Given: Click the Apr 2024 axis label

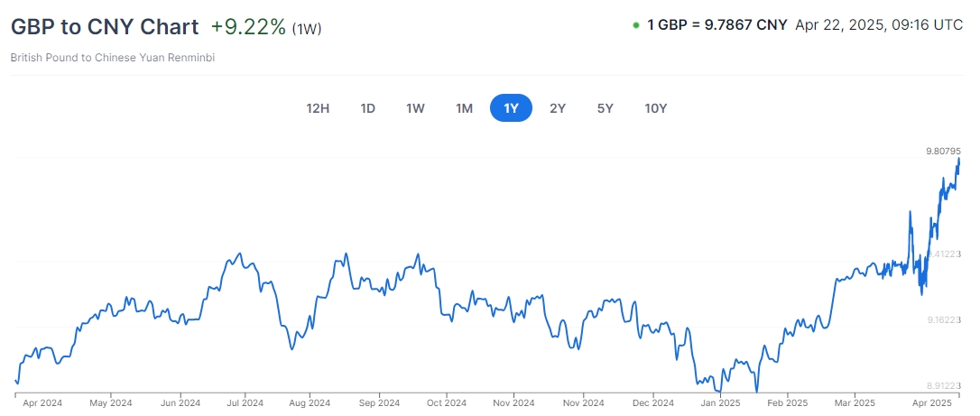Looking at the screenshot, I should coord(42,403).
